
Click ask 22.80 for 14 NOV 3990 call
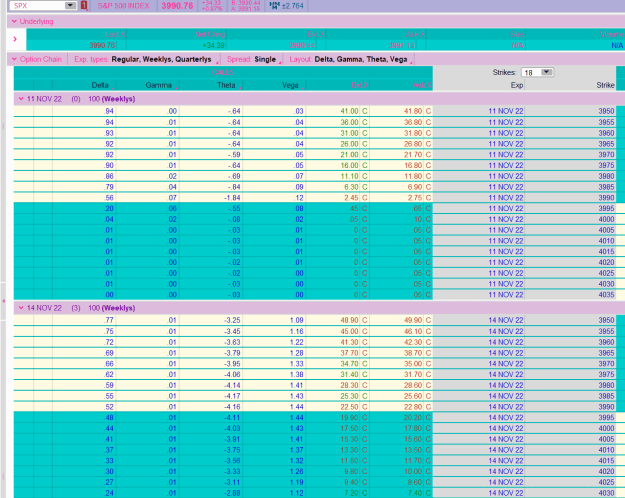412,407
